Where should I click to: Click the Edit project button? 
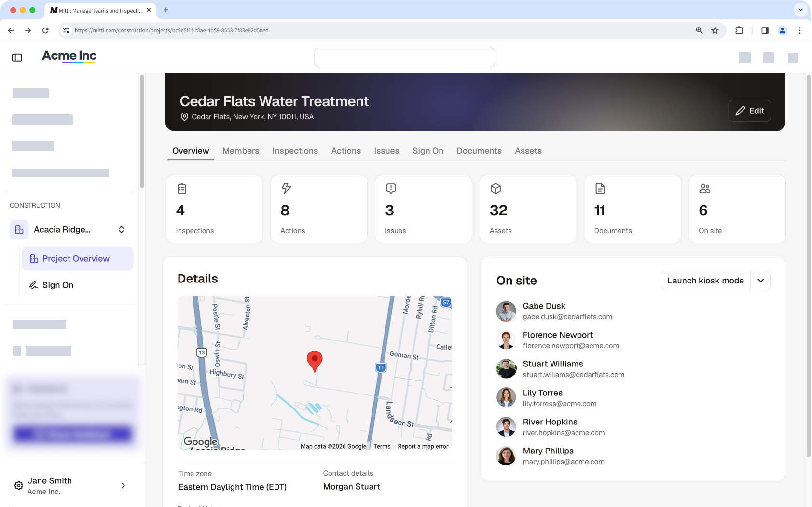tap(750, 111)
